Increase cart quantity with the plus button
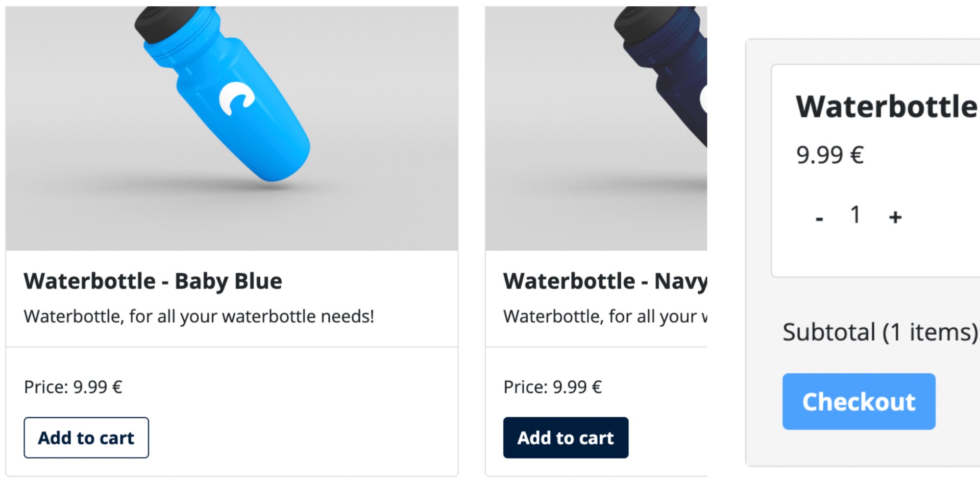 tap(895, 217)
